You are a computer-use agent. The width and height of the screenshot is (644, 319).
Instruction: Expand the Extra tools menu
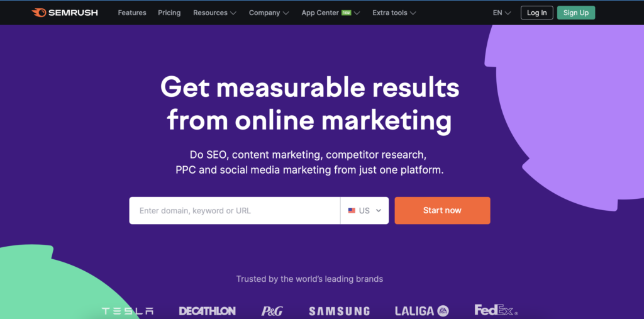394,13
